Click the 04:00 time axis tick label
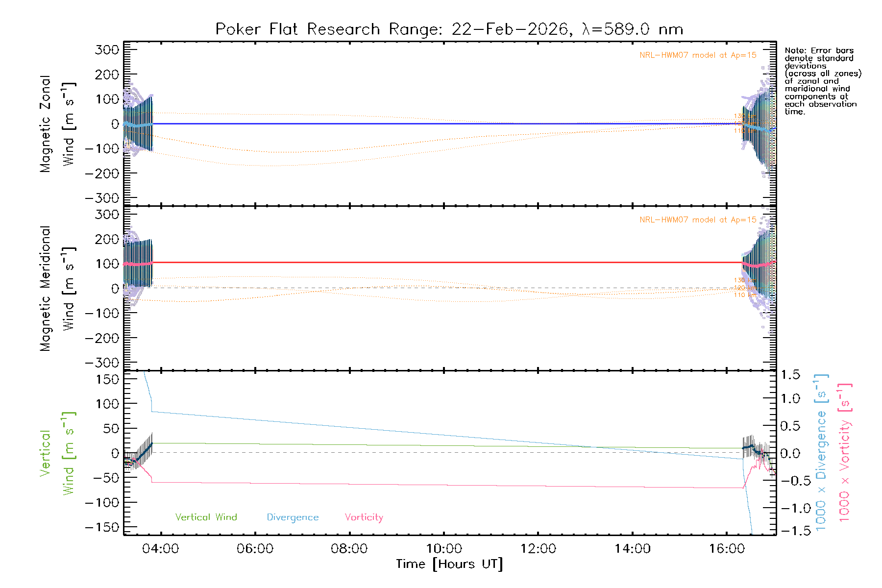 pos(160,549)
